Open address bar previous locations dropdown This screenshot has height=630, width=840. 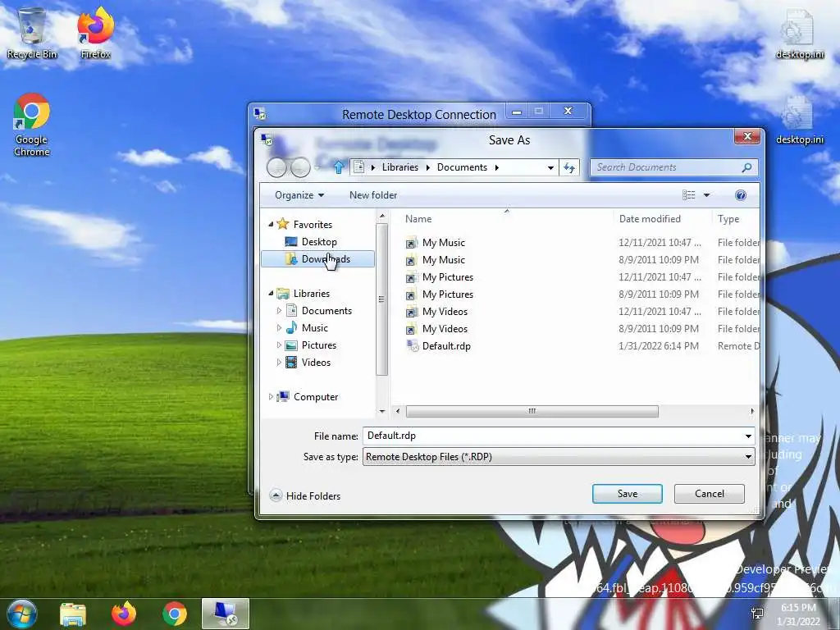coord(550,167)
